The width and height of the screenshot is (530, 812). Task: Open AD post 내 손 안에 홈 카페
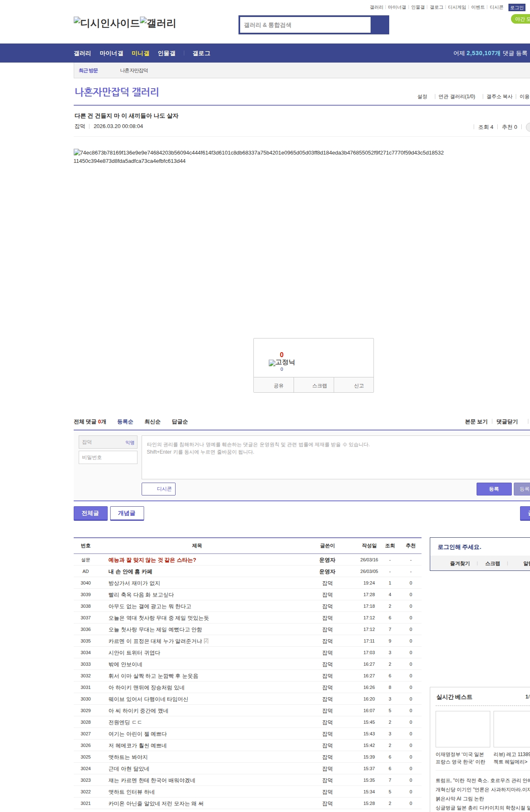click(x=130, y=571)
